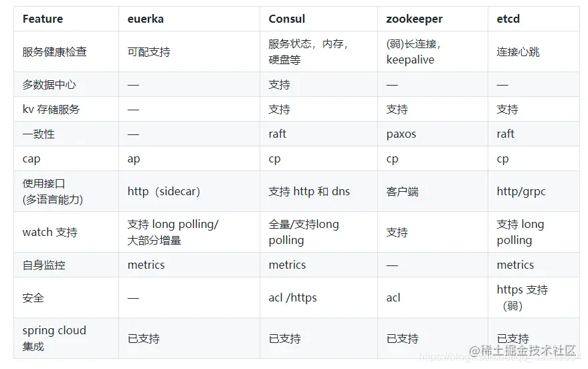The width and height of the screenshot is (588, 369).
Task: Select the kv 存储服务 row label
Action: [x=51, y=109]
